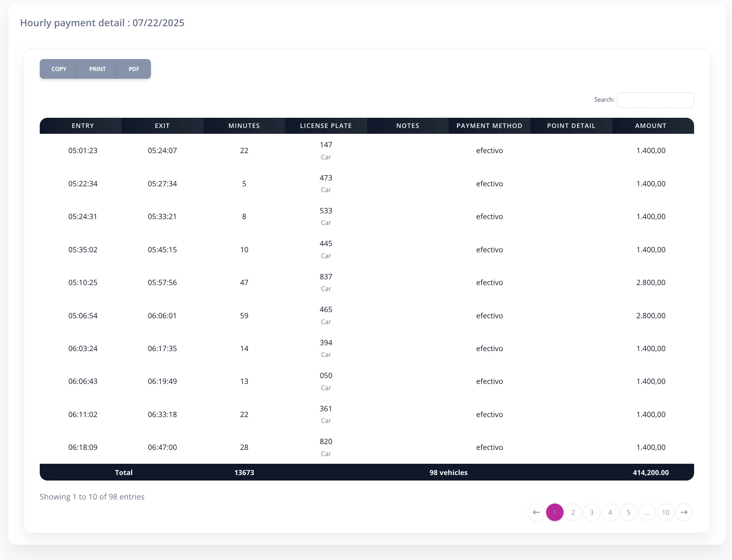Click license plate 361

tap(326, 409)
